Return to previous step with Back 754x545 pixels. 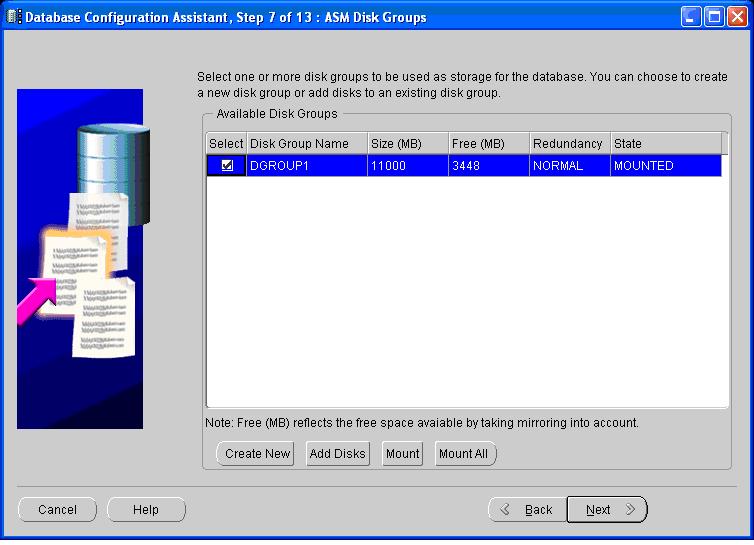[527, 510]
